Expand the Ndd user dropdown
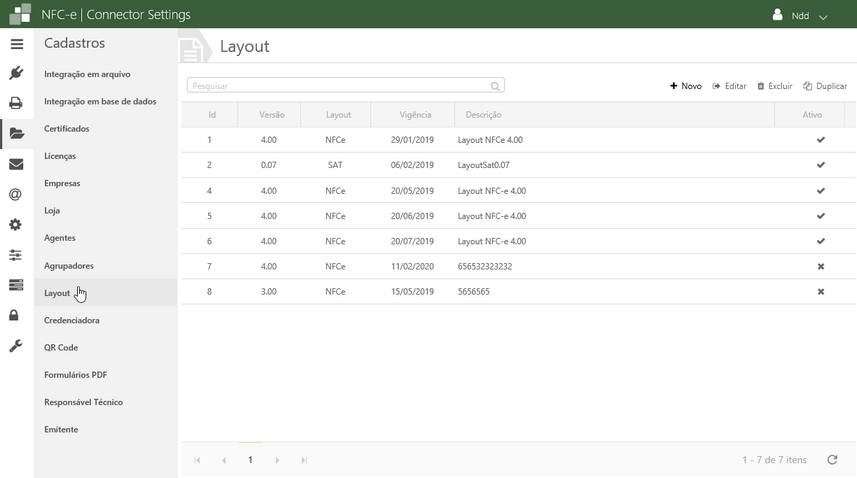857x478 pixels. tap(801, 16)
